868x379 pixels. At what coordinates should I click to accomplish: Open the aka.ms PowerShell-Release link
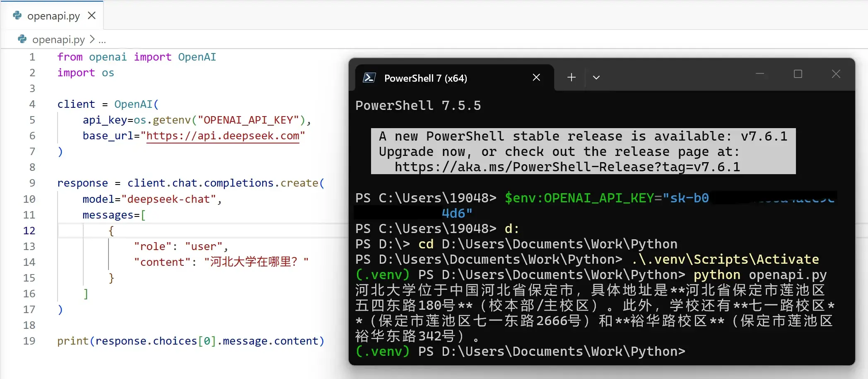pyautogui.click(x=567, y=167)
